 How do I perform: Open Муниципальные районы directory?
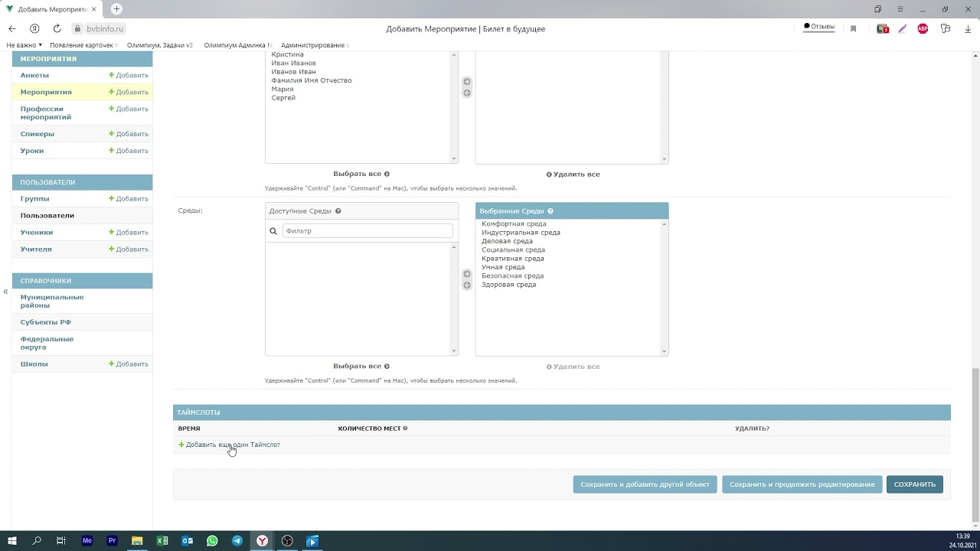[x=52, y=301]
